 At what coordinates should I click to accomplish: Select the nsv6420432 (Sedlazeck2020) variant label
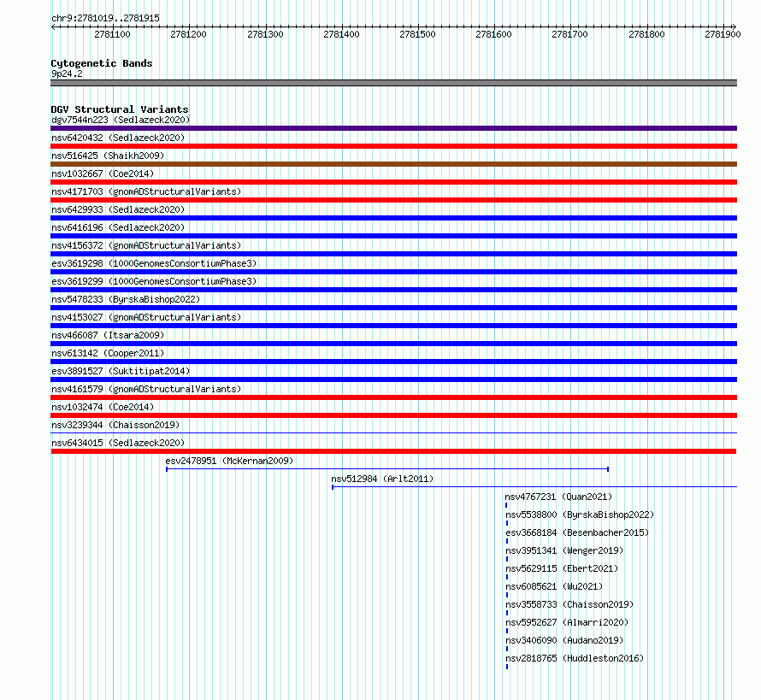[x=118, y=138]
